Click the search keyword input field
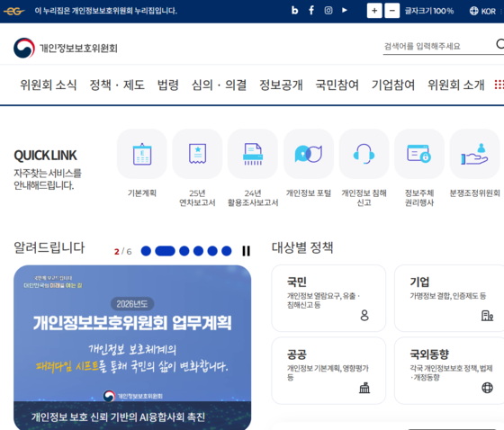The height and width of the screenshot is (430, 504). click(x=438, y=46)
